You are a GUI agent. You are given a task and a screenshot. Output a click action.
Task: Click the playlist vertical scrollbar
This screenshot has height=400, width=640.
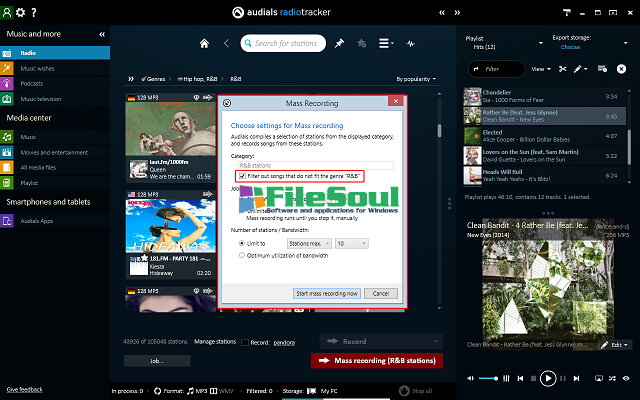tap(629, 147)
